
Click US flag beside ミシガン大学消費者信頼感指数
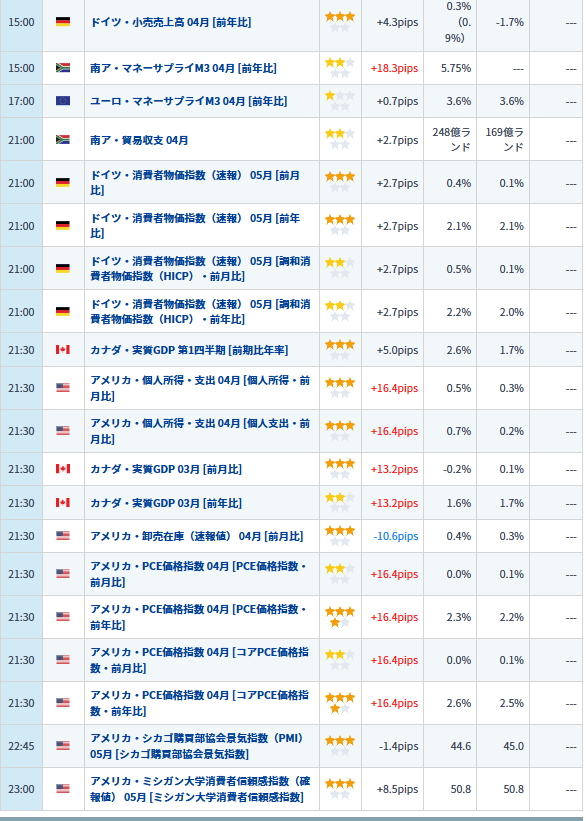(x=63, y=788)
